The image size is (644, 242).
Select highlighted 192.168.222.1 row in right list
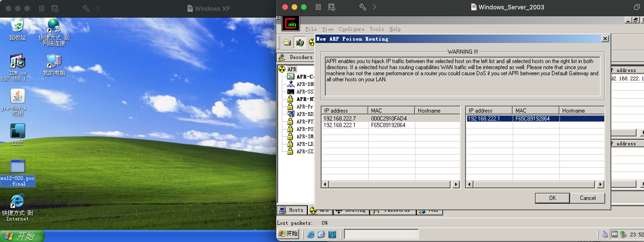[535, 118]
